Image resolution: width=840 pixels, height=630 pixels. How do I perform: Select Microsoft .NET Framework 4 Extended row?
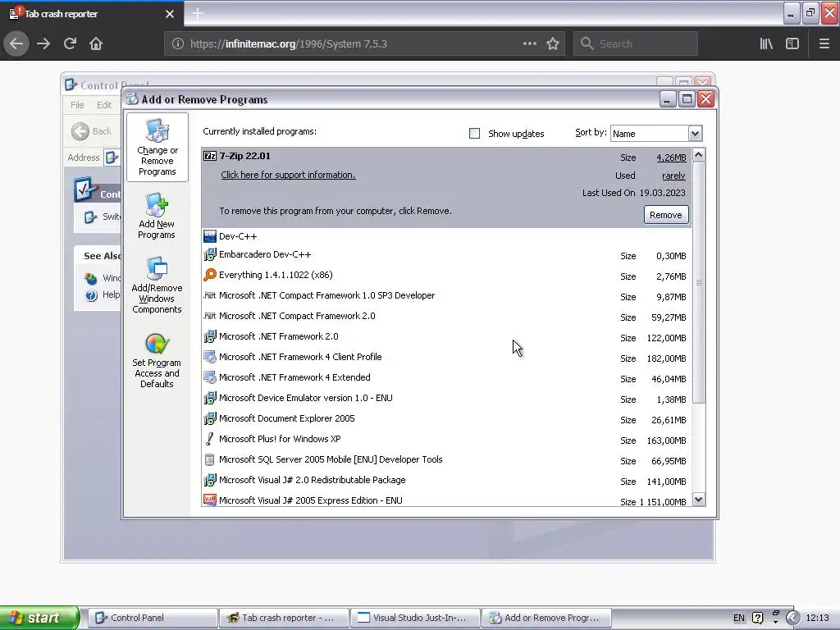[x=447, y=377]
